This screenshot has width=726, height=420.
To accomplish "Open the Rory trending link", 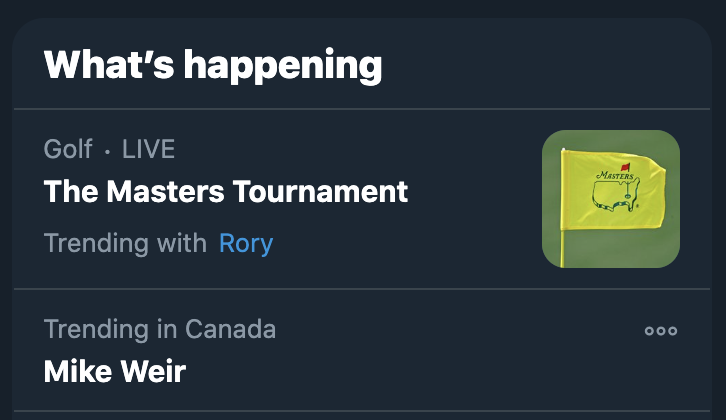I will pyautogui.click(x=246, y=243).
